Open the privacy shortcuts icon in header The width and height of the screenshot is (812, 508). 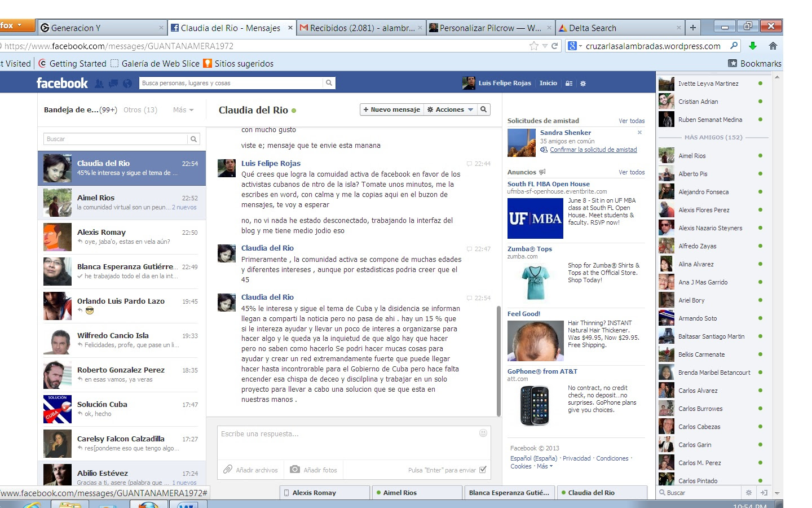pyautogui.click(x=569, y=84)
